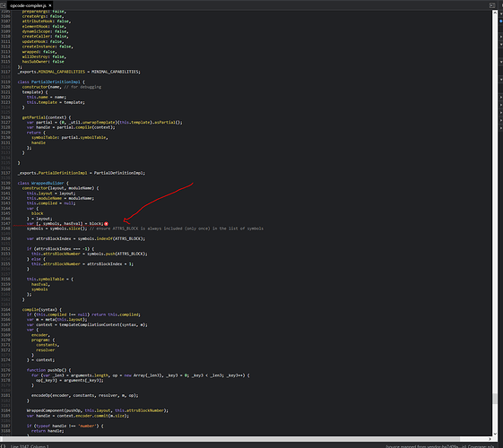Click the horizontal scrollbar thumb
The width and height of the screenshot is (503, 448).
pos(231,439)
